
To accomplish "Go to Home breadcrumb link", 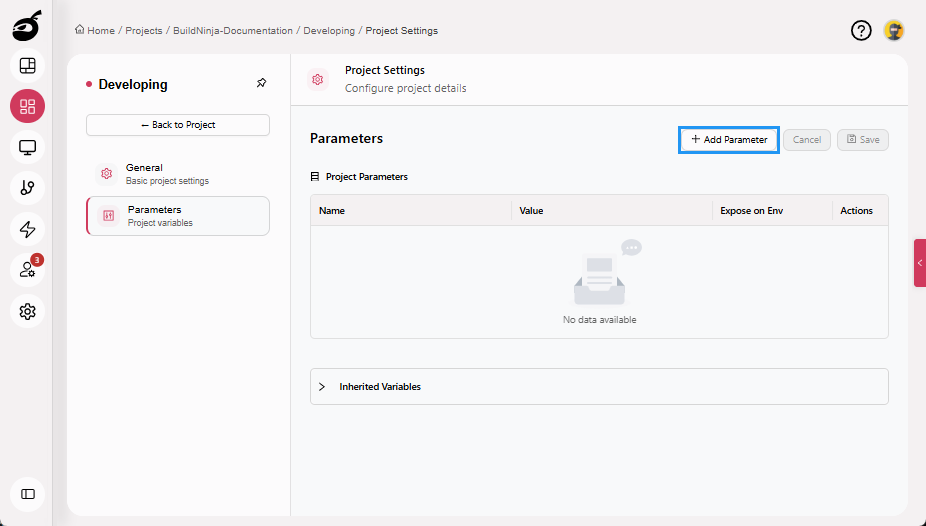I will [101, 31].
